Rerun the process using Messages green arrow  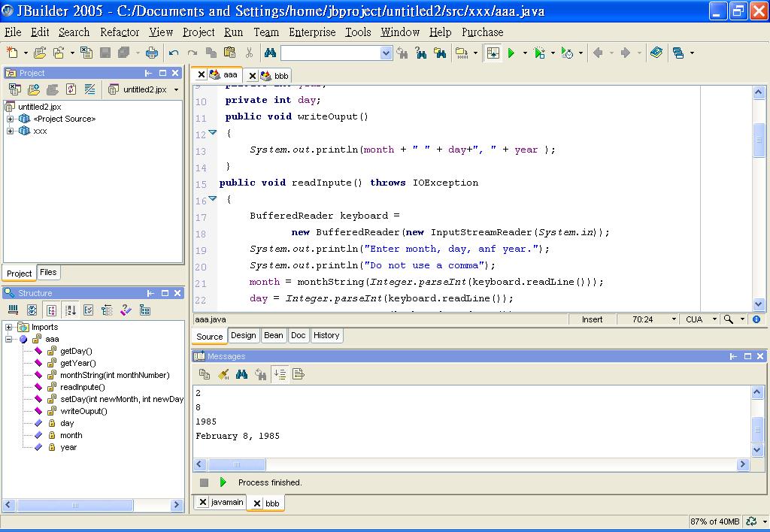coord(223,482)
